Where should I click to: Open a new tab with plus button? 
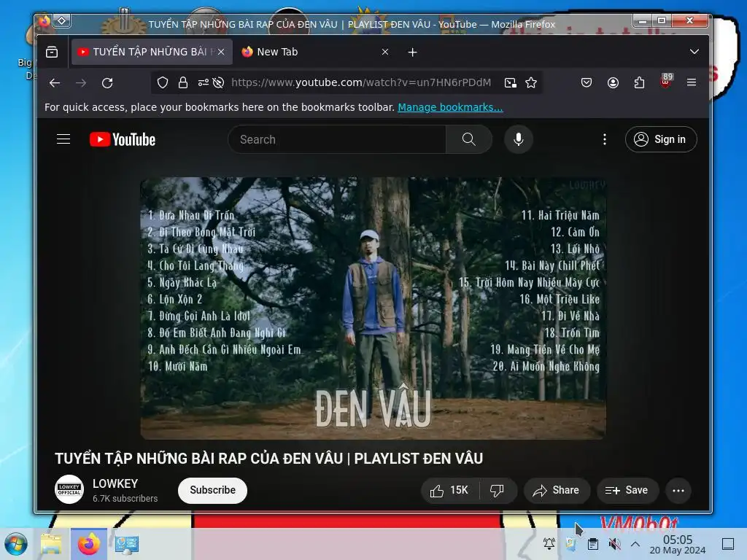tap(413, 52)
